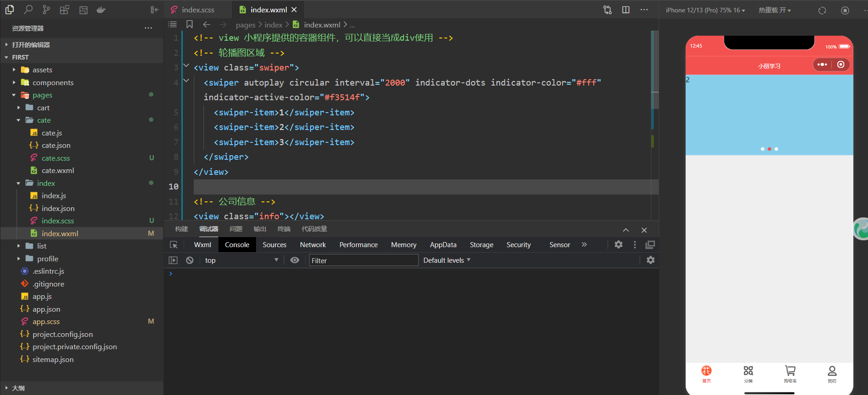Open DevTools settings gear icon
Screen dimensions: 868x395
coord(618,244)
